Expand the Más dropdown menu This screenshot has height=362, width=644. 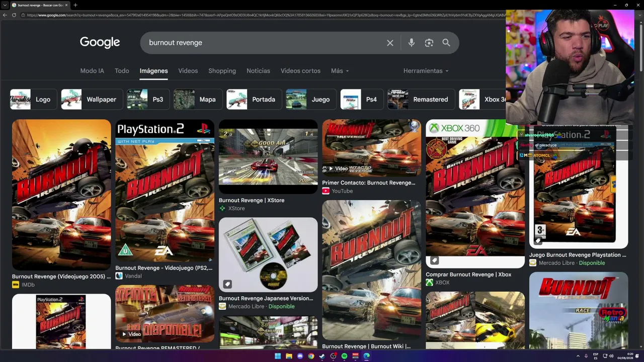coord(340,71)
